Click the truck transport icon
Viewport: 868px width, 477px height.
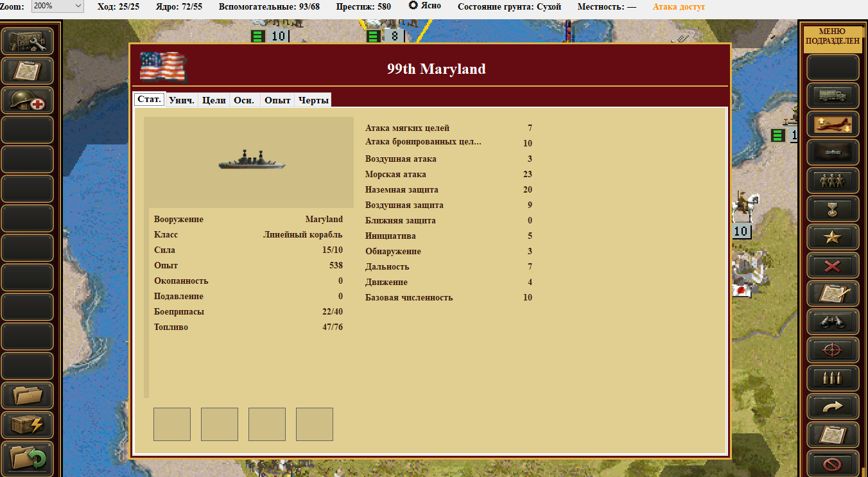(x=833, y=96)
